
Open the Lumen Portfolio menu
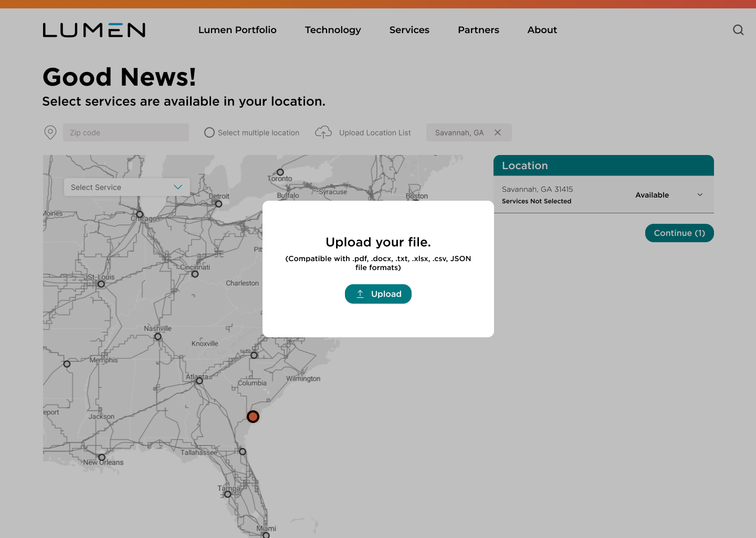tap(237, 30)
